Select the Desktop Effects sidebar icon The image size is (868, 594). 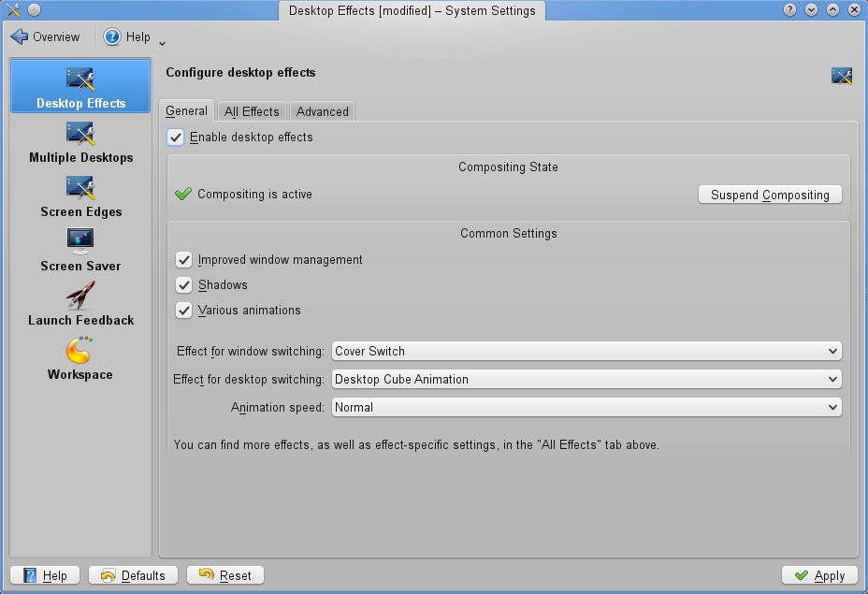80,80
